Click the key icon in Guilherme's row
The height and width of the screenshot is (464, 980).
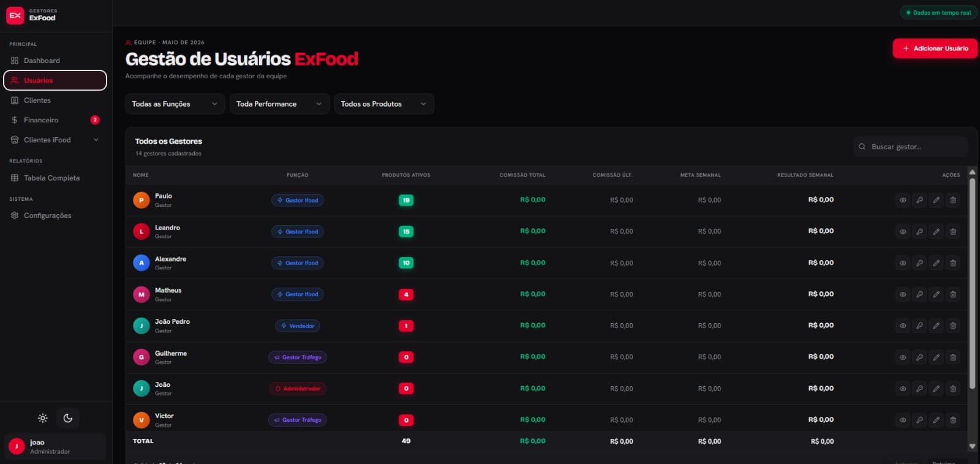pyautogui.click(x=919, y=357)
